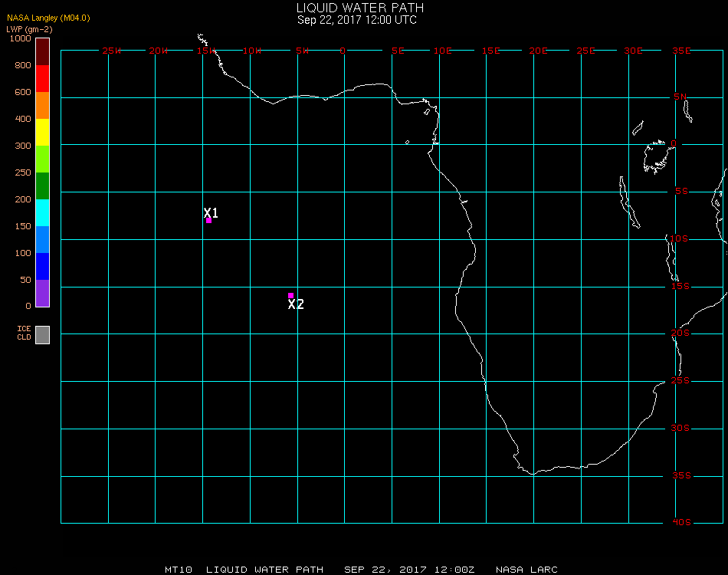The width and height of the screenshot is (728, 575).
Task: Click the 300 legend scale value
Action: click(23, 146)
